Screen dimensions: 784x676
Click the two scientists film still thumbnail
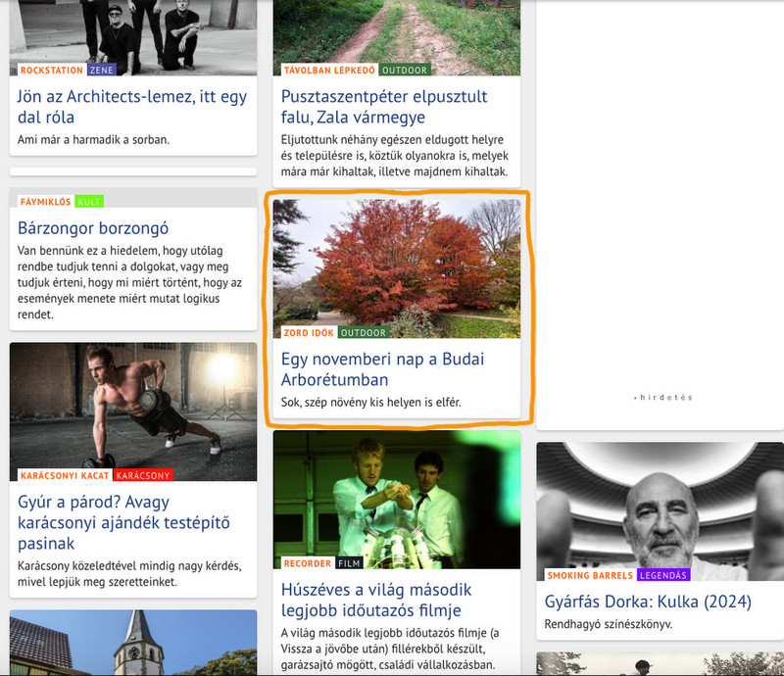397,500
